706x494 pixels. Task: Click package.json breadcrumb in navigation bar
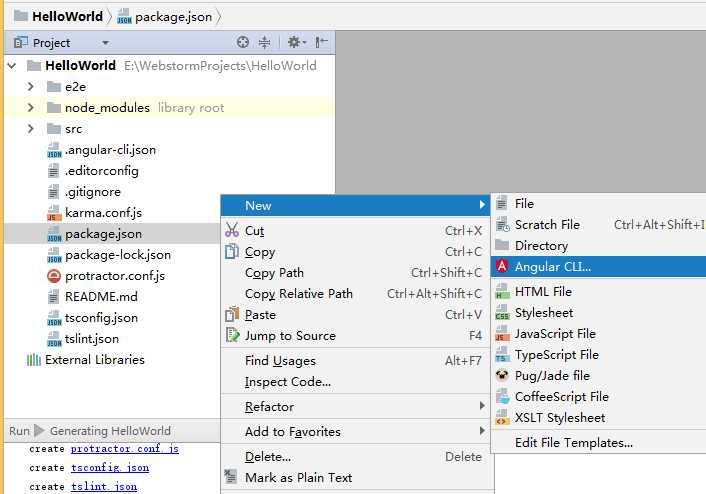tap(173, 17)
